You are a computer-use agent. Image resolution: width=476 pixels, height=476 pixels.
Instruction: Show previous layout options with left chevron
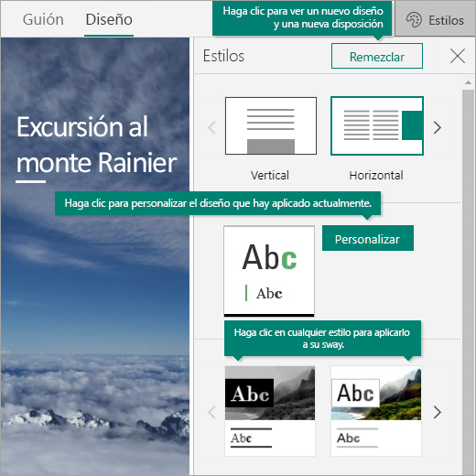coord(212,127)
